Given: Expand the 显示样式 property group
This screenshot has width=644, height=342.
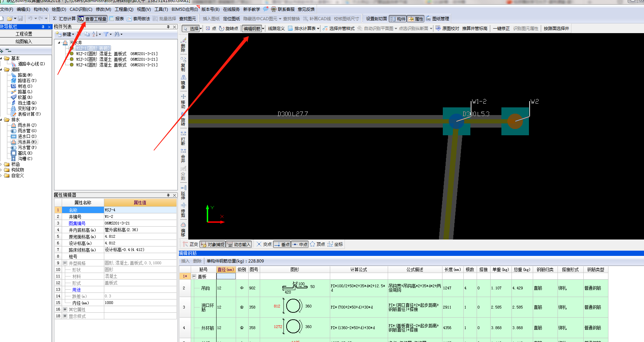Looking at the screenshot, I should (x=65, y=316).
